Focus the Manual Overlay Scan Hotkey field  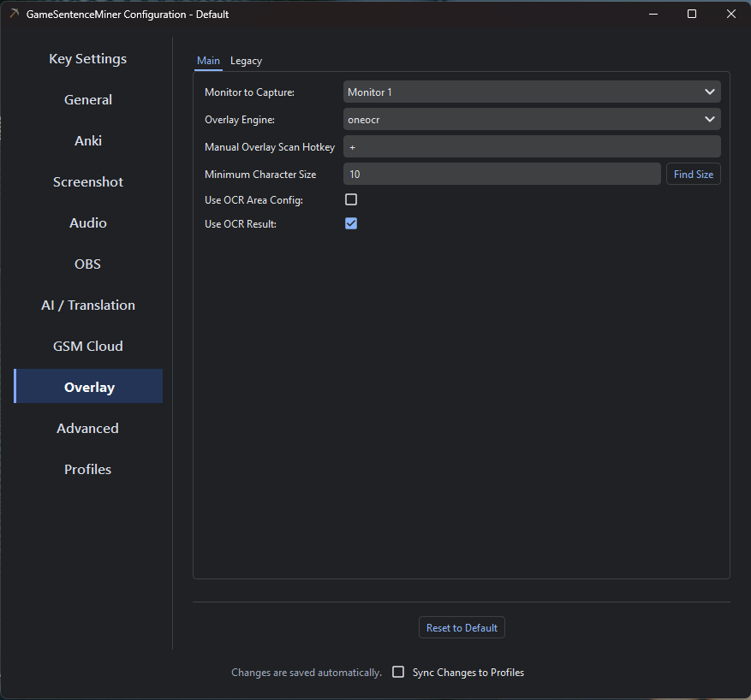532,146
